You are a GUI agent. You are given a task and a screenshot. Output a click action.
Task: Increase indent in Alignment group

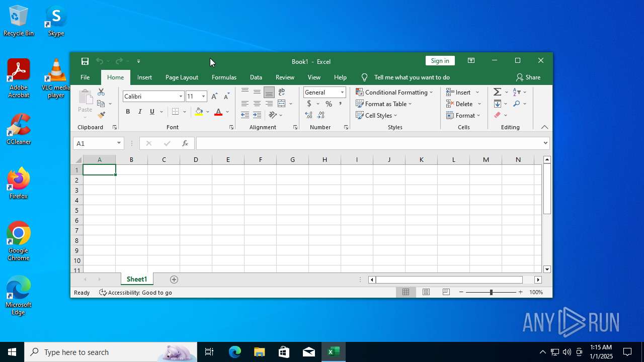[257, 115]
